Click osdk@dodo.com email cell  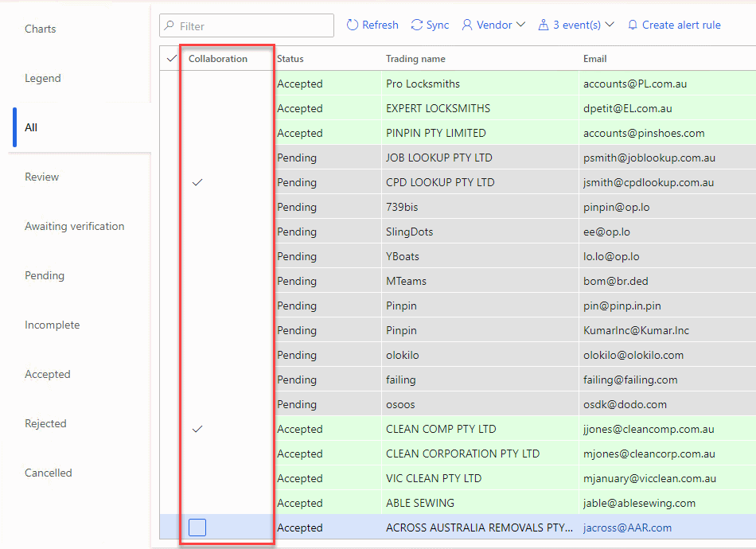point(668,404)
